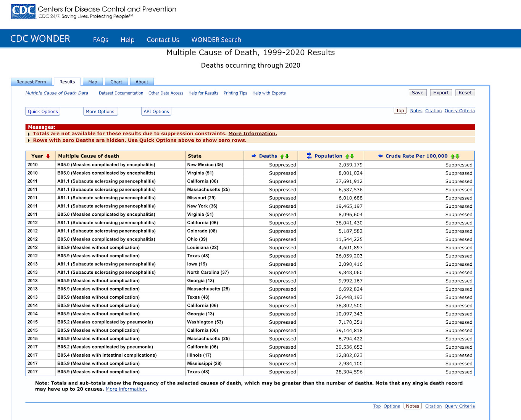Open Help in the navigation bar
The width and height of the screenshot is (521, 420).
tap(127, 40)
